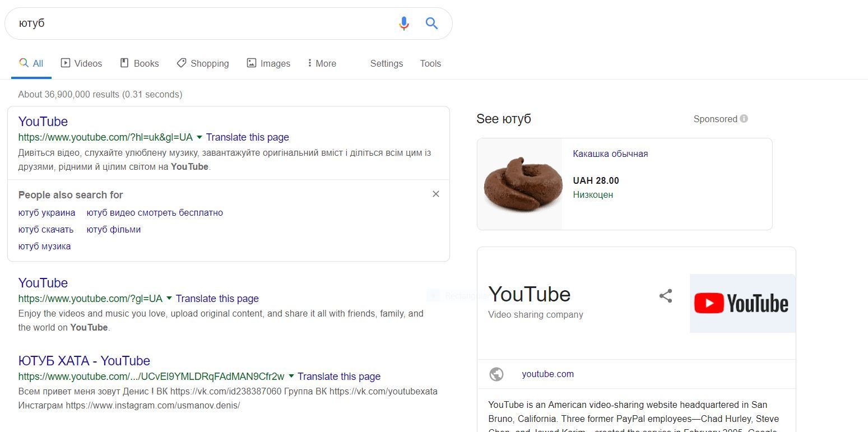This screenshot has height=432, width=868.
Task: Click the blue magnifier search button
Action: 431,24
